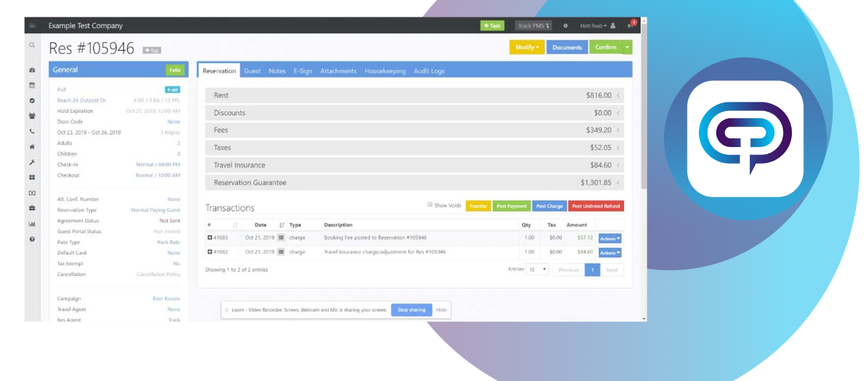
Task: Toggle the Show Voids checkbox
Action: (x=430, y=205)
